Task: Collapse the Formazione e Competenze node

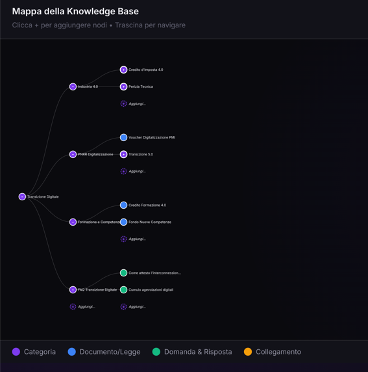Action: (x=73, y=222)
